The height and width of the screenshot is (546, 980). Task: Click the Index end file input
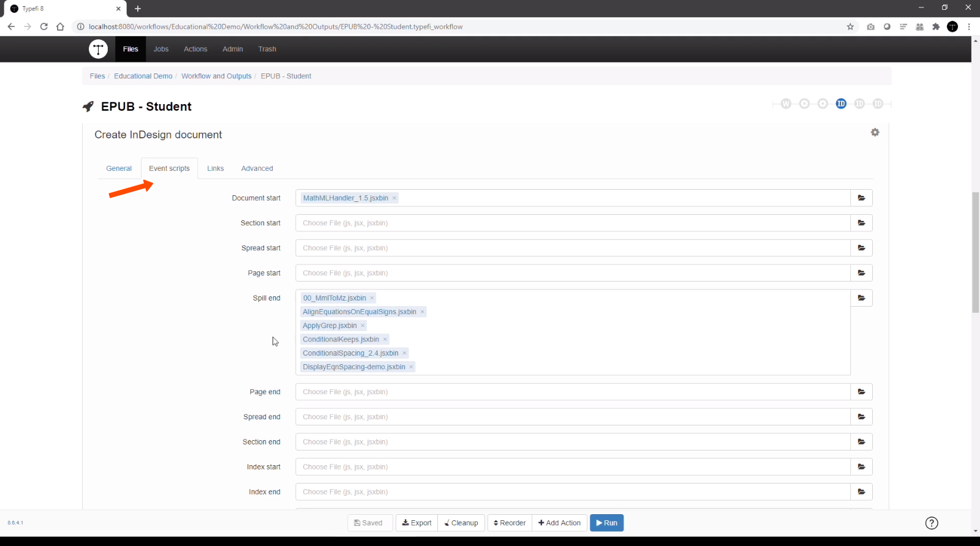(x=573, y=492)
